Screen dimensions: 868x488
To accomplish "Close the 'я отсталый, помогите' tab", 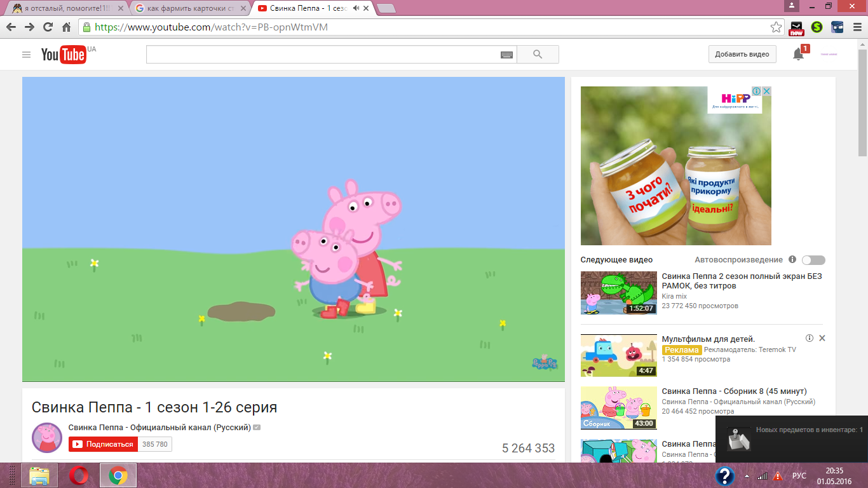I will point(121,8).
